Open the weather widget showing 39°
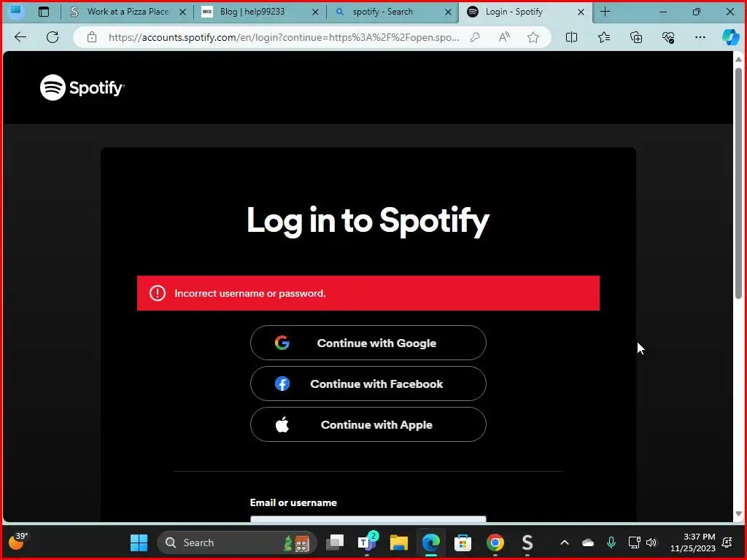 pos(18,542)
